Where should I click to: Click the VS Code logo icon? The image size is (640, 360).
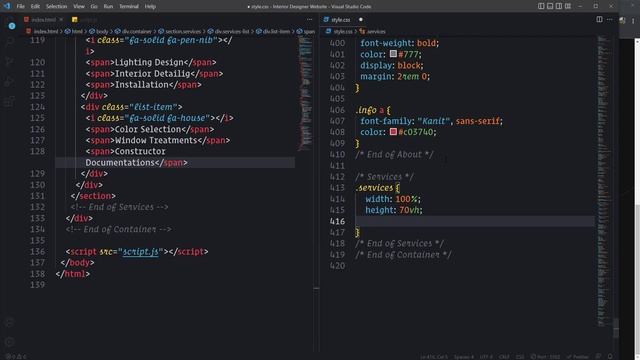(7, 6)
